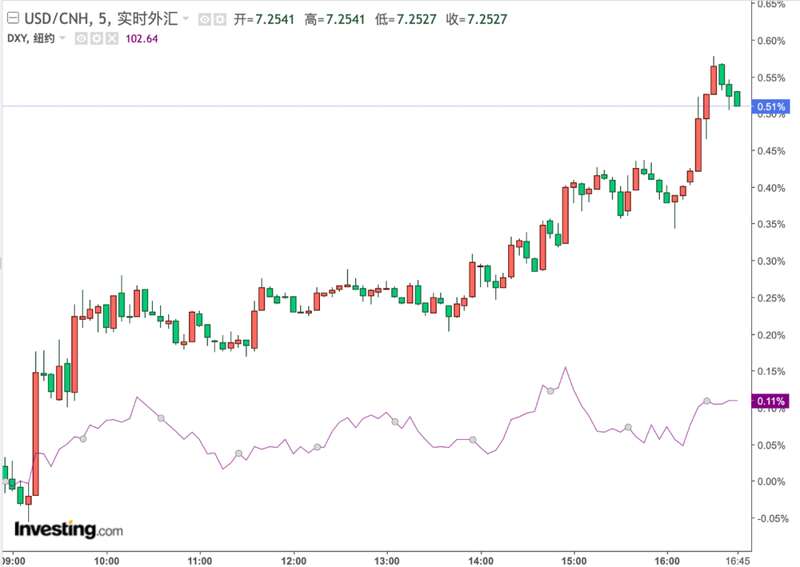
Task: Hide USD/CNH series with eye icon
Action: [x=204, y=19]
